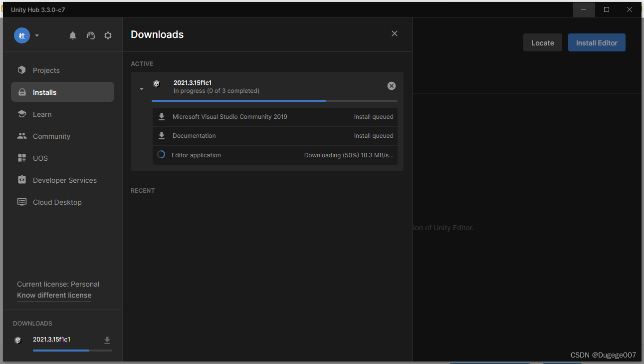644x364 pixels.
Task: Minimize the Unity Hub window
Action: coord(584,9)
